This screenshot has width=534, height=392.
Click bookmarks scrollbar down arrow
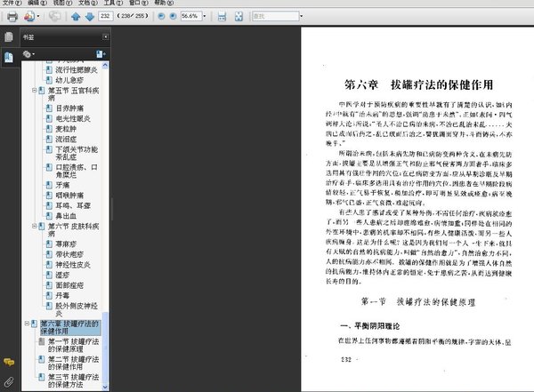point(105,388)
